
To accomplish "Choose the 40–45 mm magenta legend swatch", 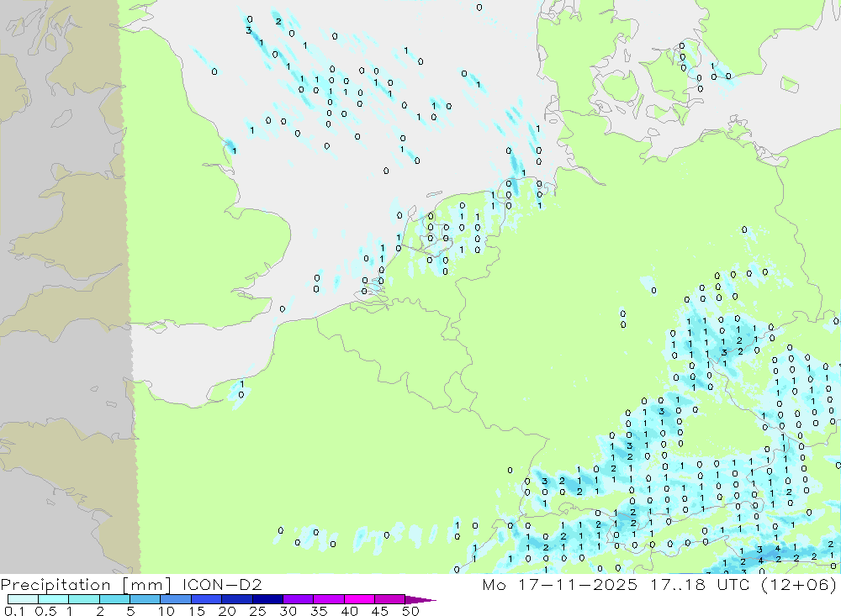I will pyautogui.click(x=359, y=599).
